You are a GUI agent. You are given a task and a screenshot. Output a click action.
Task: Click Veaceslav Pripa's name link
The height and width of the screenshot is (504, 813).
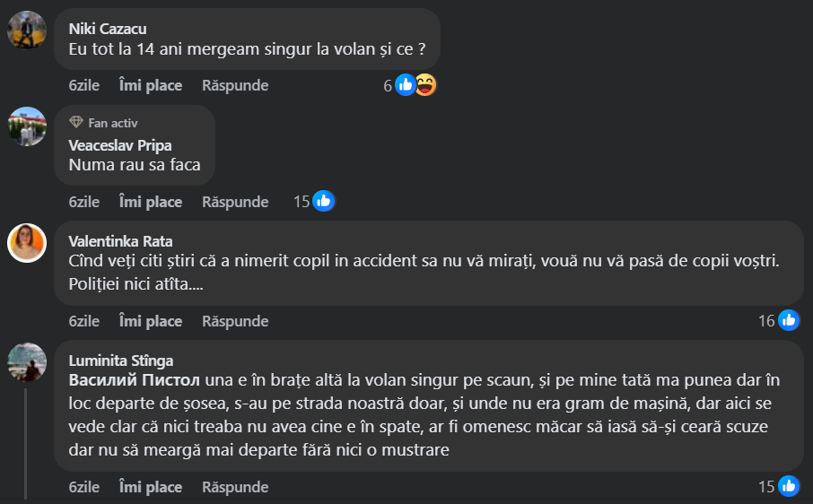[x=119, y=144]
